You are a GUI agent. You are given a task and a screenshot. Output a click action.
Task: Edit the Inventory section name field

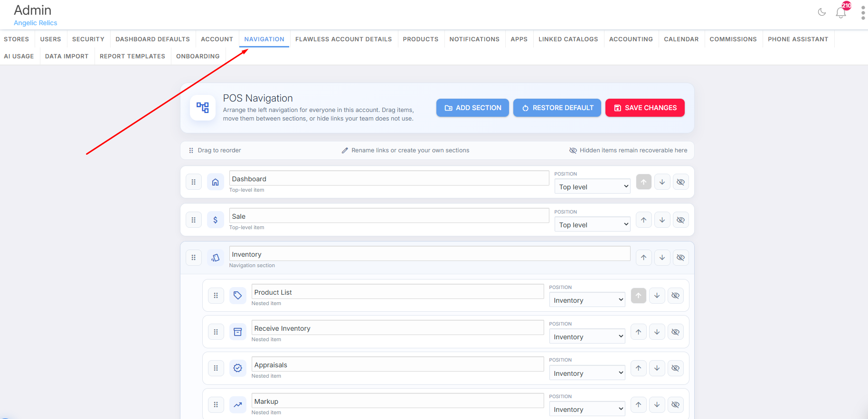click(x=430, y=254)
